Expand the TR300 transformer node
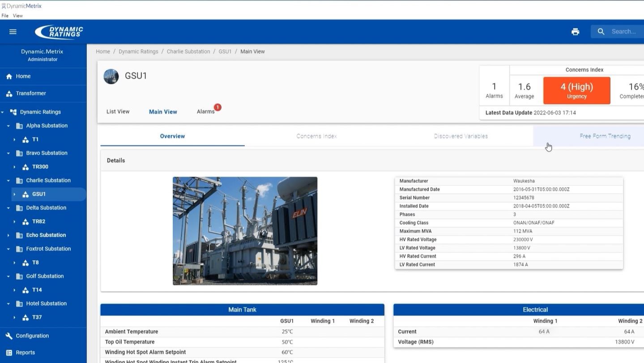644x363 pixels. click(x=14, y=167)
